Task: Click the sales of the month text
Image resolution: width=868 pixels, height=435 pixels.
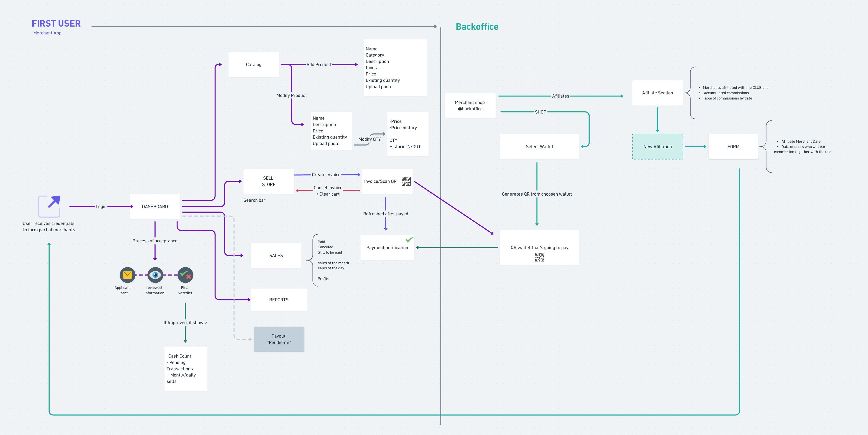Action: click(333, 263)
